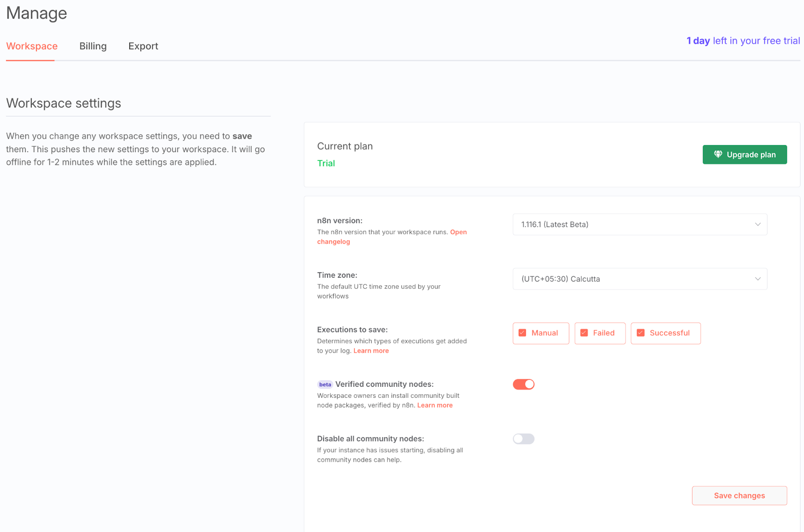The height and width of the screenshot is (532, 804).
Task: Open changelog link under n8n version
Action: [x=334, y=242]
